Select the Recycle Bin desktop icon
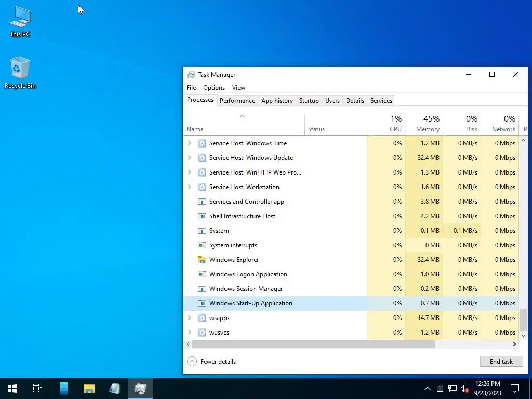532x399 pixels. (x=20, y=73)
